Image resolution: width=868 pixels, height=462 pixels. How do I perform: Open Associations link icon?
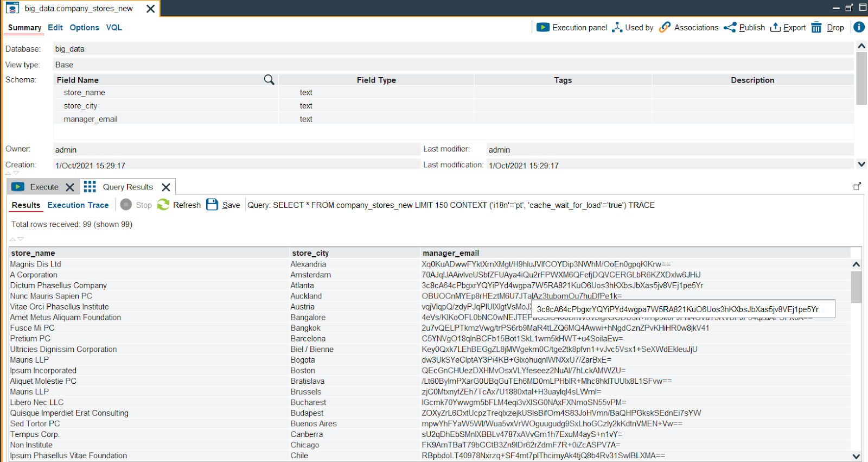pos(665,27)
